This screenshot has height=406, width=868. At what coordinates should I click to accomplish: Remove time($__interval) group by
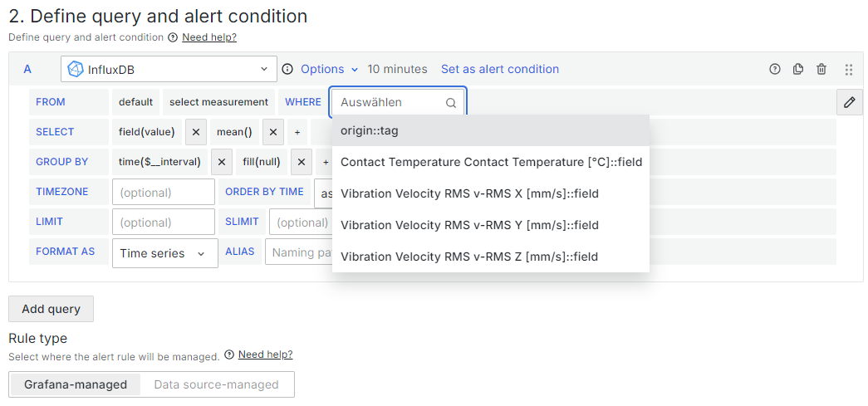click(x=222, y=162)
